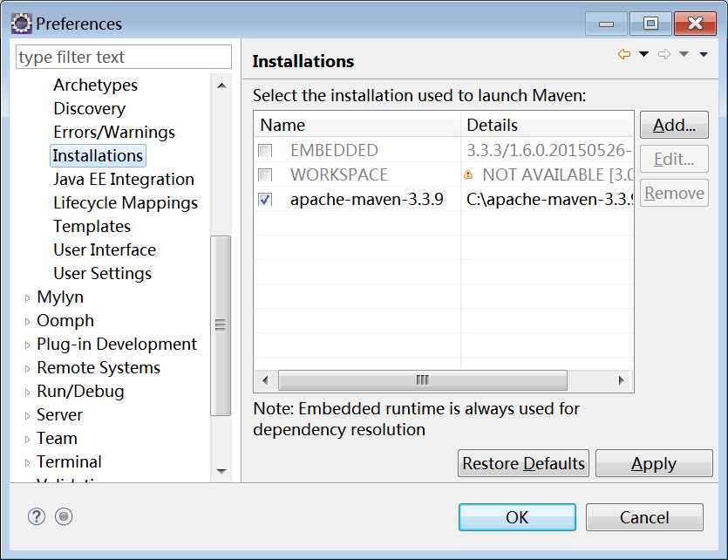Select the EMBEDDED name cell
728x560 pixels.
pyautogui.click(x=334, y=150)
